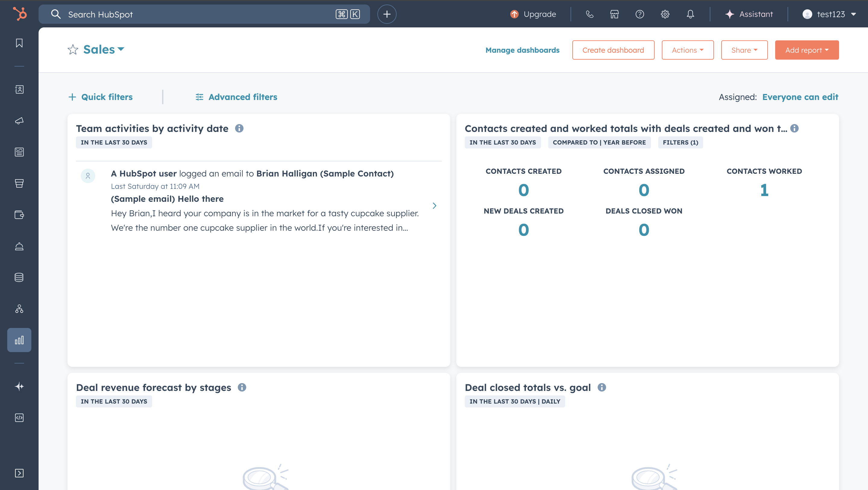Viewport: 868px width, 490px height.
Task: Show info for Deal closed totals
Action: click(602, 387)
